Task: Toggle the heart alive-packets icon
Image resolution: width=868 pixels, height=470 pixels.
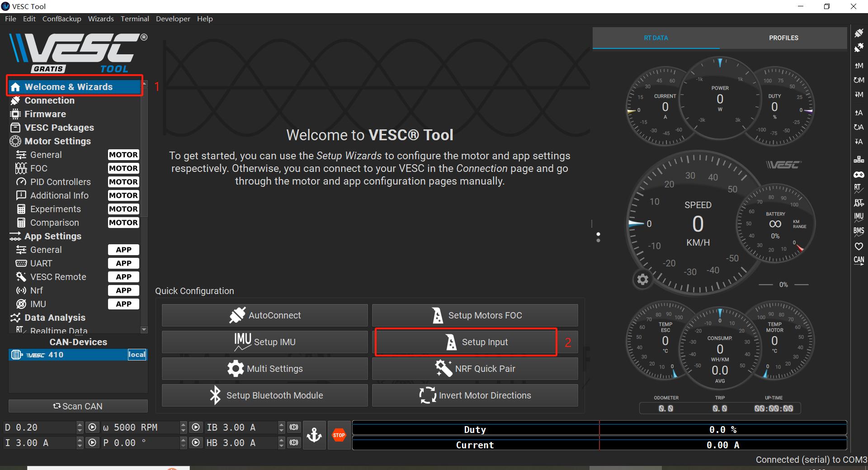Action: point(859,247)
